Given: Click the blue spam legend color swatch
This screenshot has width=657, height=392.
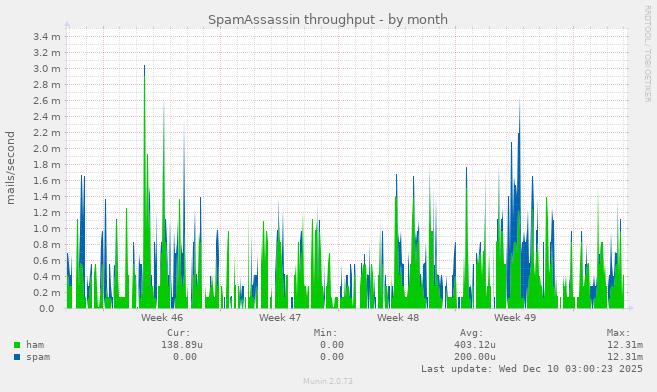Looking at the screenshot, I should coord(17,357).
